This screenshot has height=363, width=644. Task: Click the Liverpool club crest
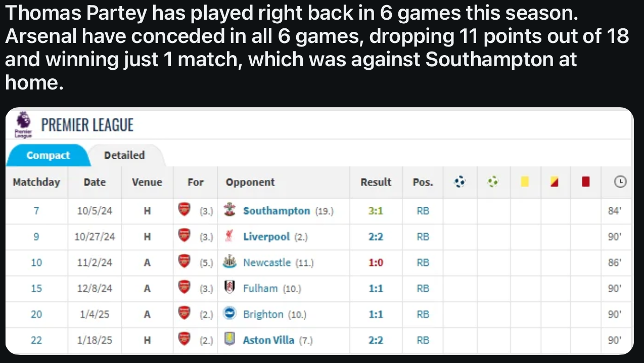coord(230,237)
